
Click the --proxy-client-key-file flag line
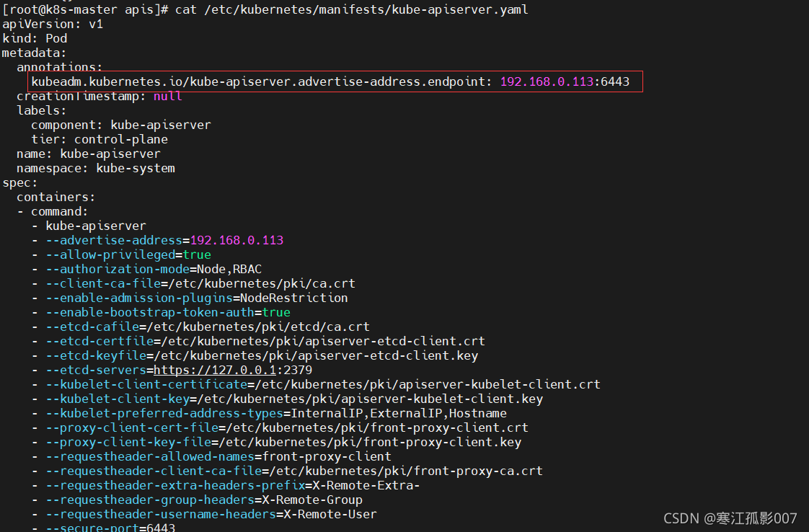click(x=276, y=443)
